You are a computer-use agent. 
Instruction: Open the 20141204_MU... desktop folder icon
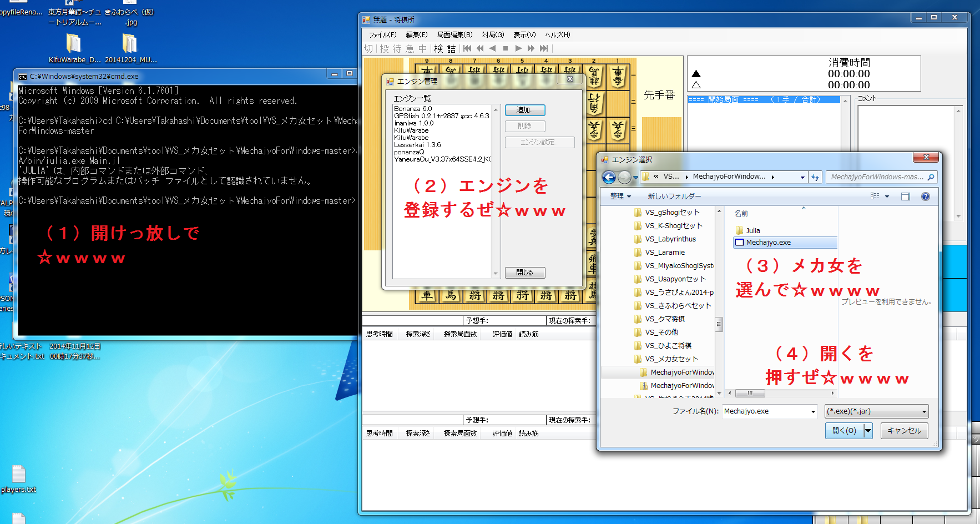point(130,48)
